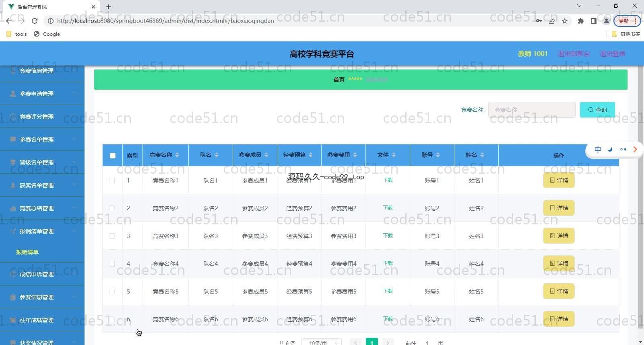
Task: Open the 10条/页 page size dropdown
Action: point(322,342)
